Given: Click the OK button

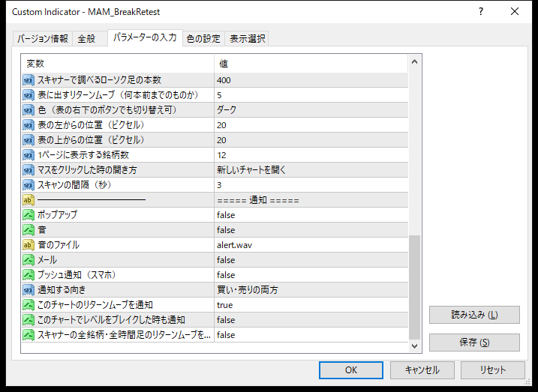Looking at the screenshot, I should click(x=351, y=370).
